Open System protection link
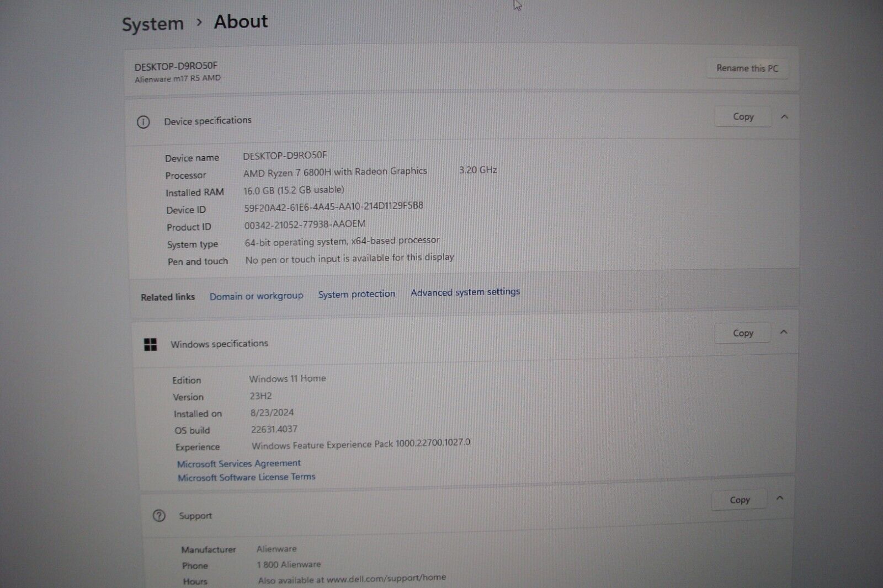 (357, 294)
